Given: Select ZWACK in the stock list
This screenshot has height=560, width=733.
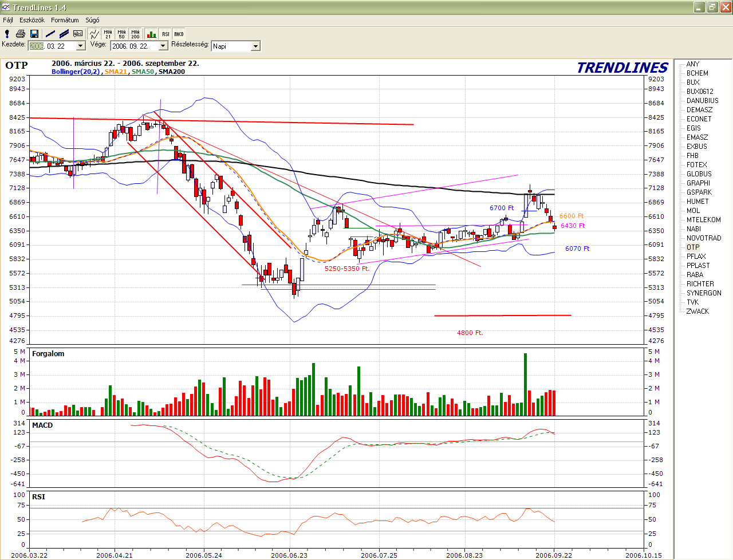Looking at the screenshot, I should (x=697, y=311).
